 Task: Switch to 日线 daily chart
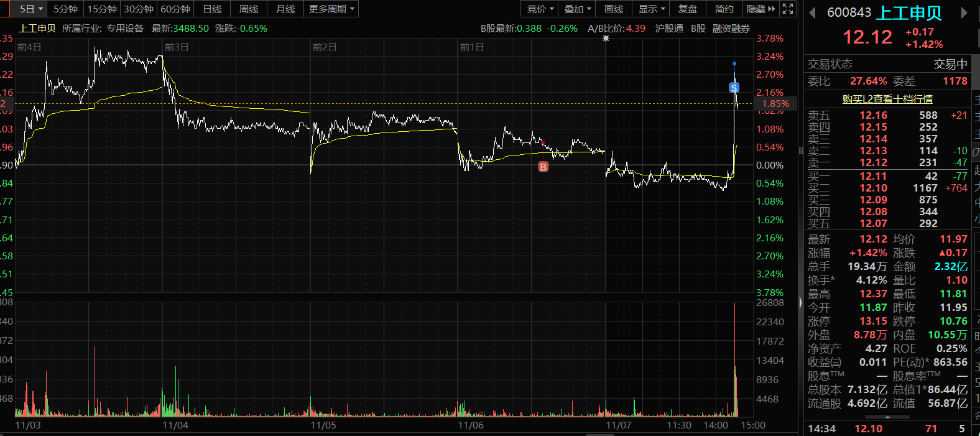click(212, 9)
